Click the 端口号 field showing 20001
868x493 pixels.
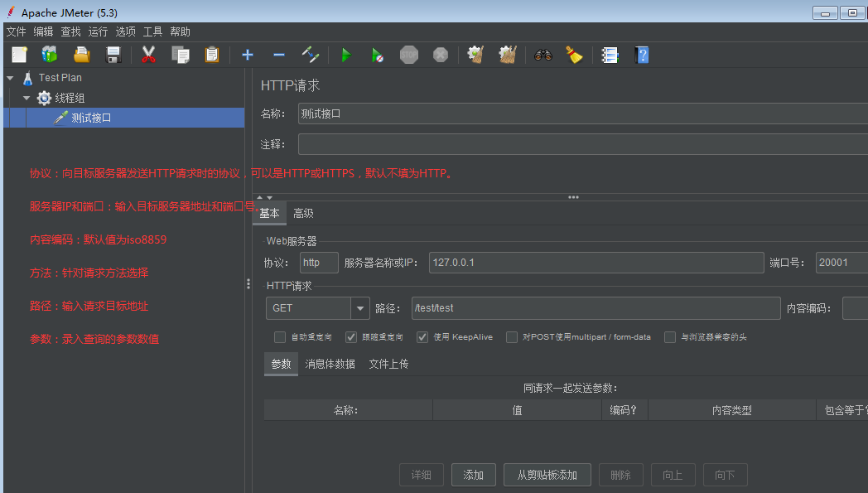[x=841, y=263]
